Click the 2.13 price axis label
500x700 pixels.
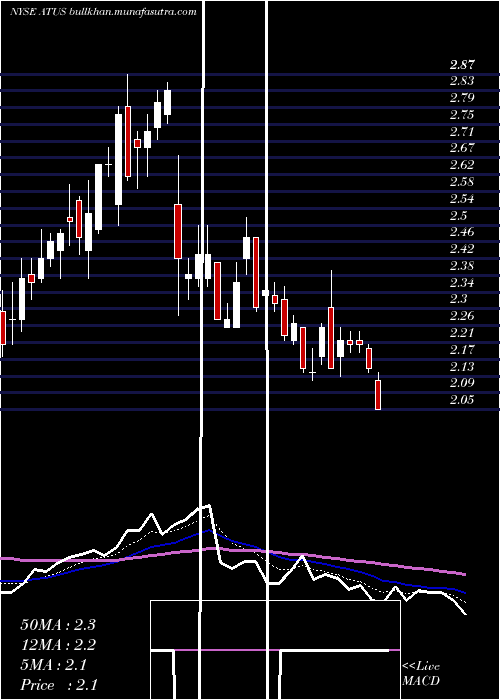pyautogui.click(x=462, y=367)
